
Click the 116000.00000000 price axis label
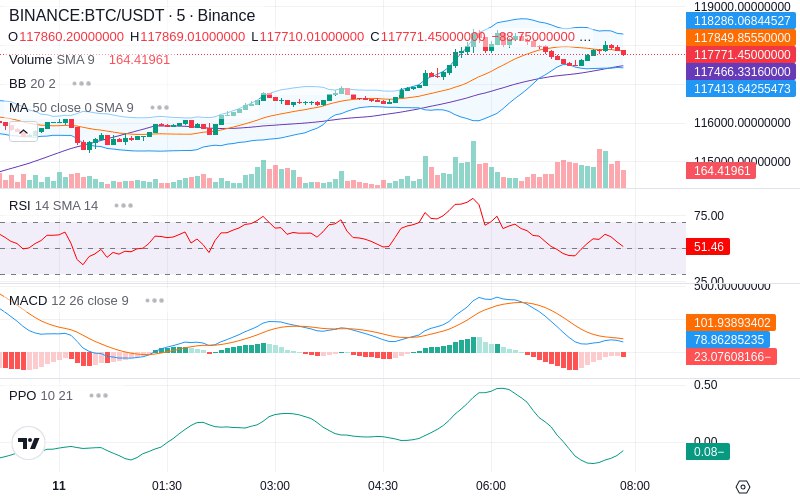point(742,122)
